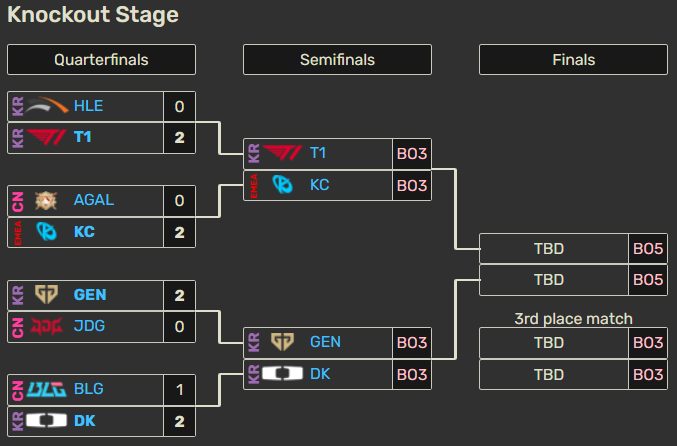The width and height of the screenshot is (677, 446).
Task: Click the DK logo in semifinals
Action: 282,374
